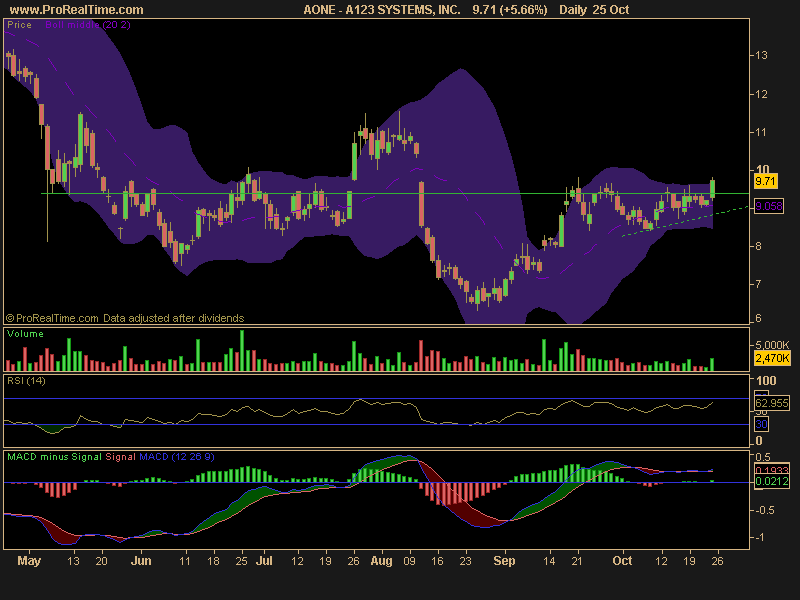800x600 pixels.
Task: Click the 100 RSI axis label
Action: click(x=766, y=381)
